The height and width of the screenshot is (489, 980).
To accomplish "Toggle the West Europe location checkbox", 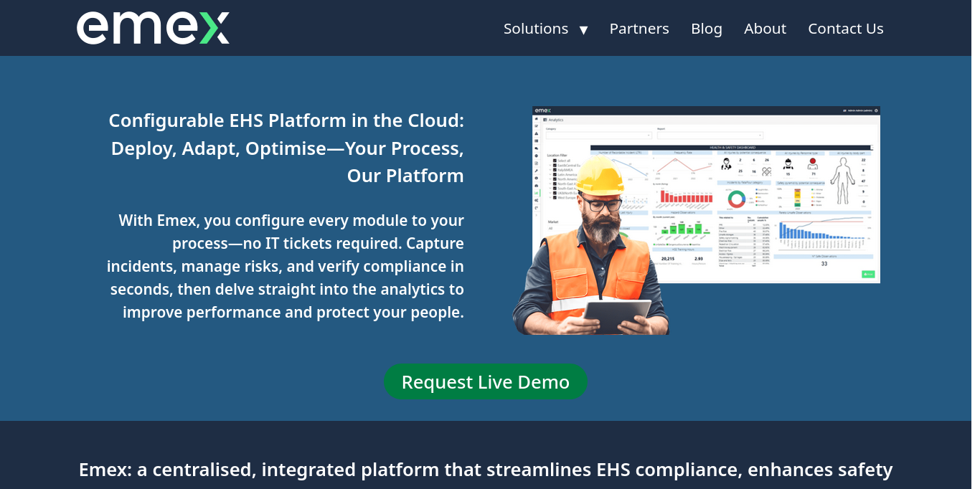I will [555, 197].
